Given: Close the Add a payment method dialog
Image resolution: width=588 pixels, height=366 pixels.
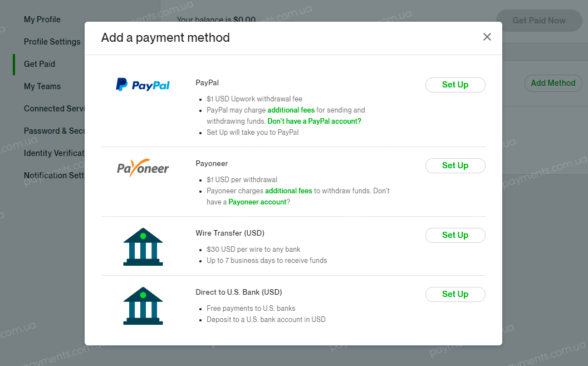Looking at the screenshot, I should coord(487,37).
